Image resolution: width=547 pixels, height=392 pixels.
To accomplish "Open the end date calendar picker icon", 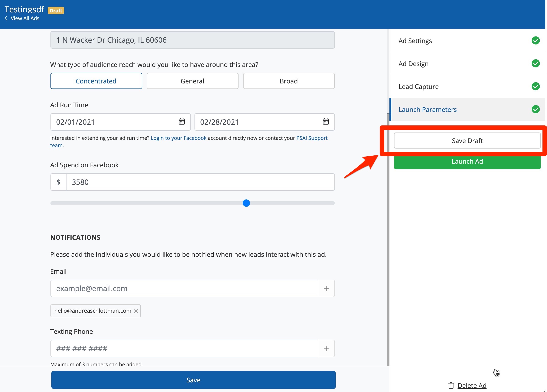I will click(x=326, y=121).
